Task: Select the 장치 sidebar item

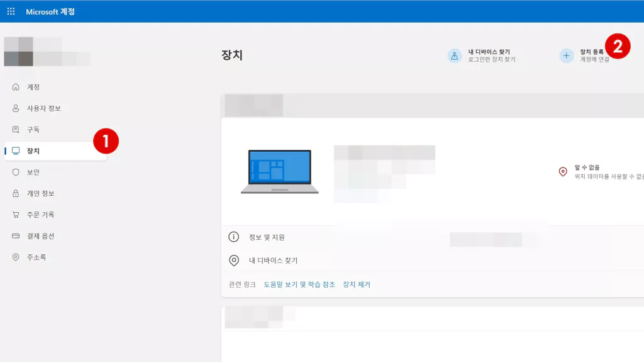Action: pyautogui.click(x=55, y=151)
